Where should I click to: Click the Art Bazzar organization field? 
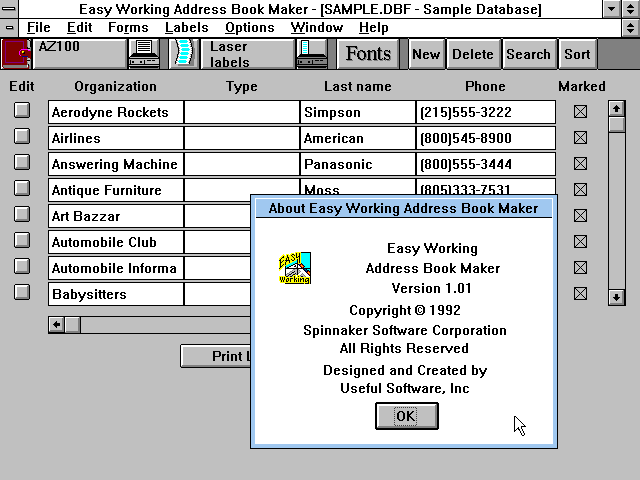coord(116,216)
